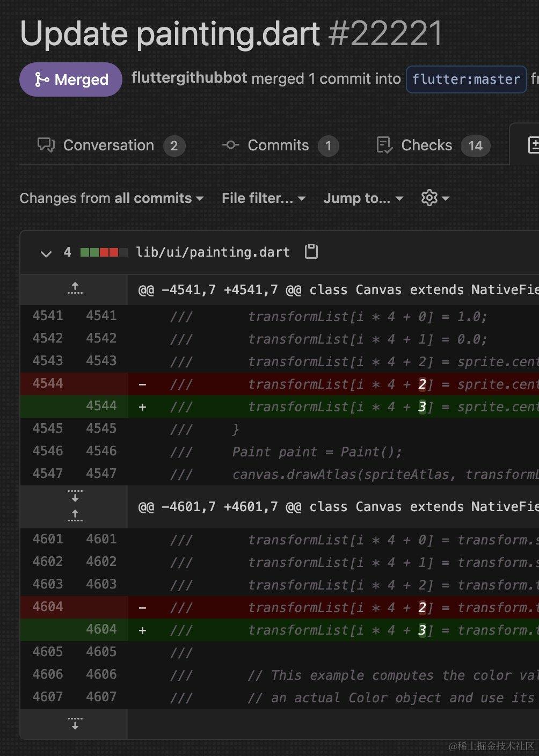Click the Merged status badge
The image size is (539, 756).
click(71, 79)
